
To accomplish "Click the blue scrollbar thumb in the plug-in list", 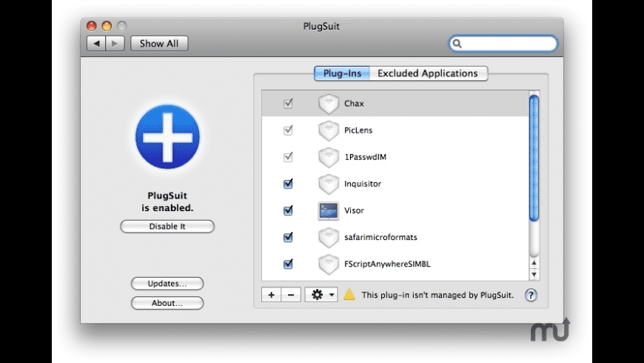I will (x=534, y=159).
